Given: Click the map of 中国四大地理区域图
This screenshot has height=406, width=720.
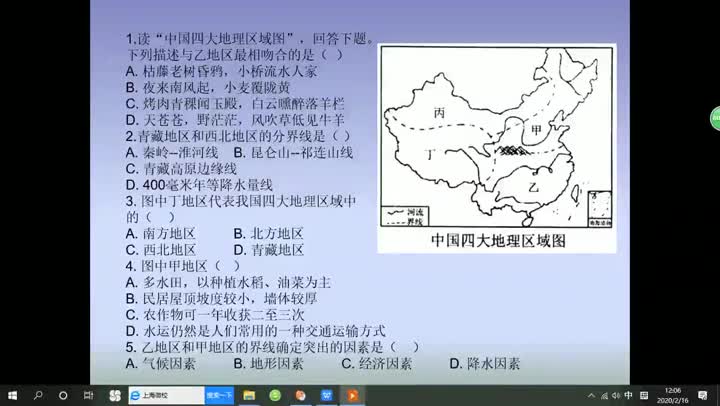Looking at the screenshot, I should click(x=497, y=136).
